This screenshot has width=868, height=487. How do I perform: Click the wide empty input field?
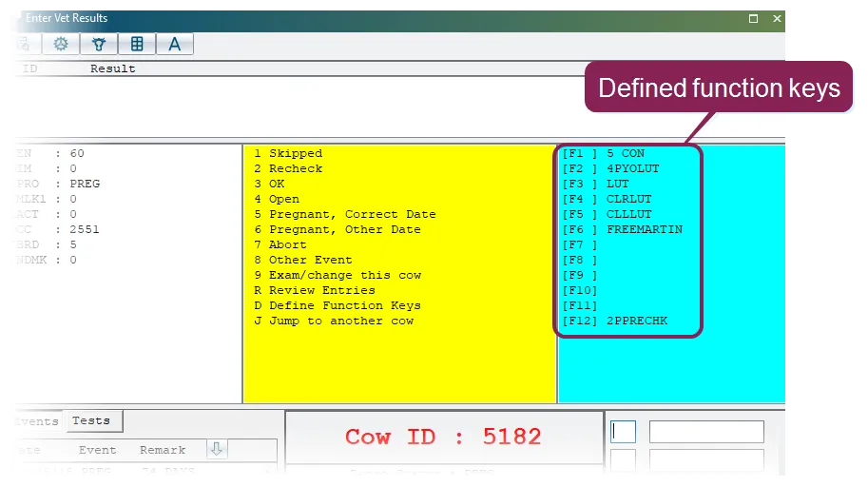tap(706, 432)
